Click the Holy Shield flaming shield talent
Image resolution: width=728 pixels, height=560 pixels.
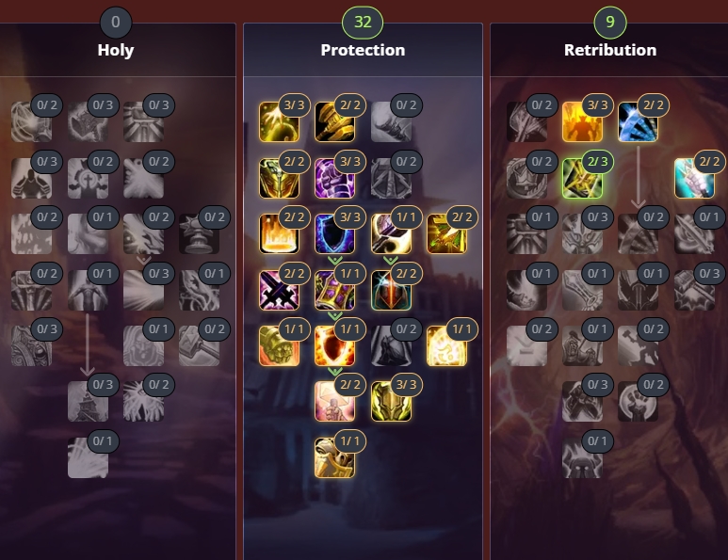(x=334, y=346)
